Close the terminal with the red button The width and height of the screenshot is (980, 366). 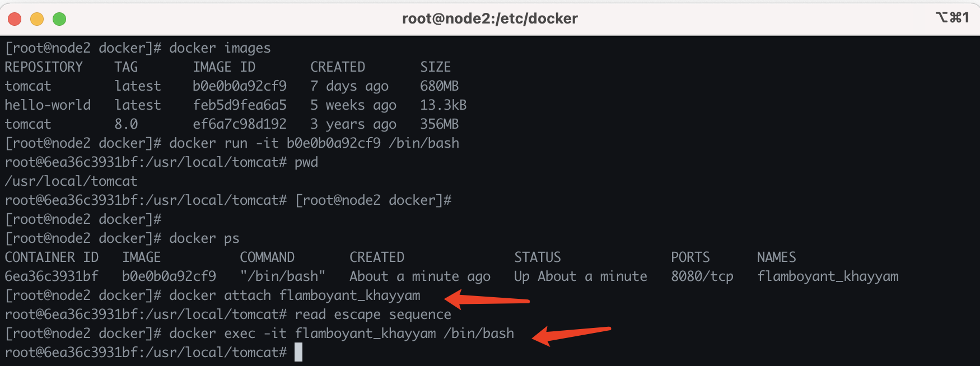(x=15, y=19)
